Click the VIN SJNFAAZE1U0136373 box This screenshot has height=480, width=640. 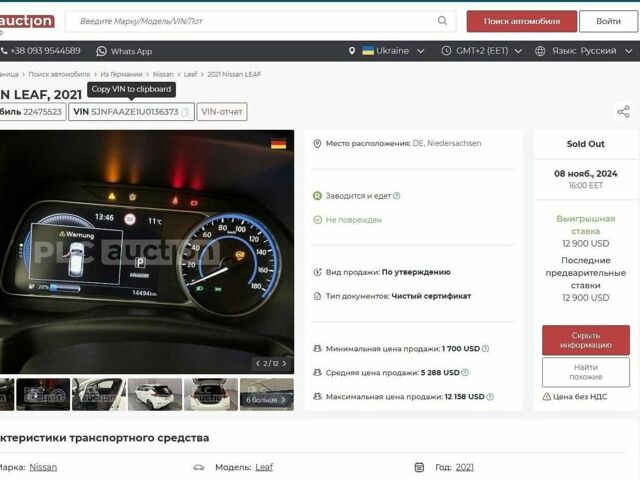coord(131,112)
